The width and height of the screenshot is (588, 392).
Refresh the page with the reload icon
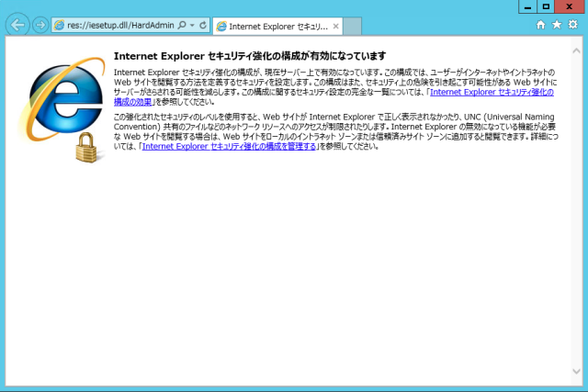[203, 25]
